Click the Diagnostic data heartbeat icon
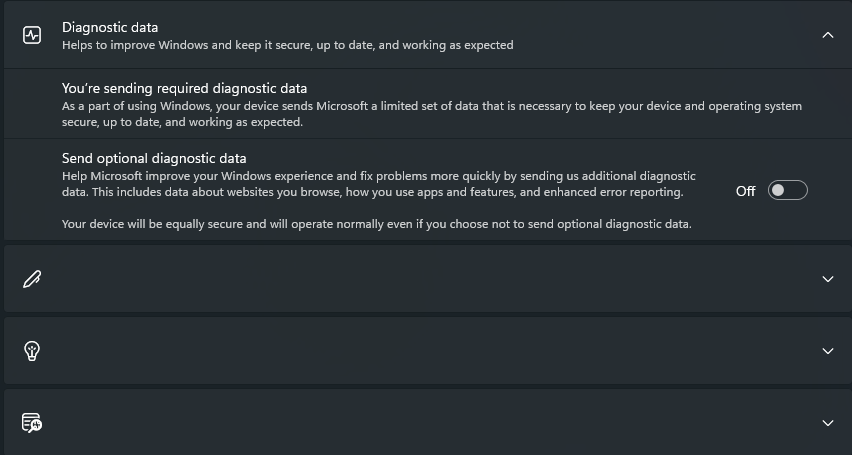The height and width of the screenshot is (455, 852). coord(32,35)
